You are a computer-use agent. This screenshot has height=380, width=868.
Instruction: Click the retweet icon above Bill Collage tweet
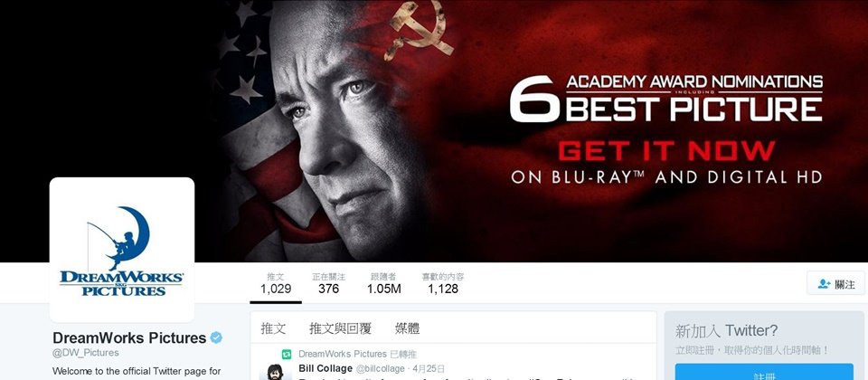pos(287,354)
